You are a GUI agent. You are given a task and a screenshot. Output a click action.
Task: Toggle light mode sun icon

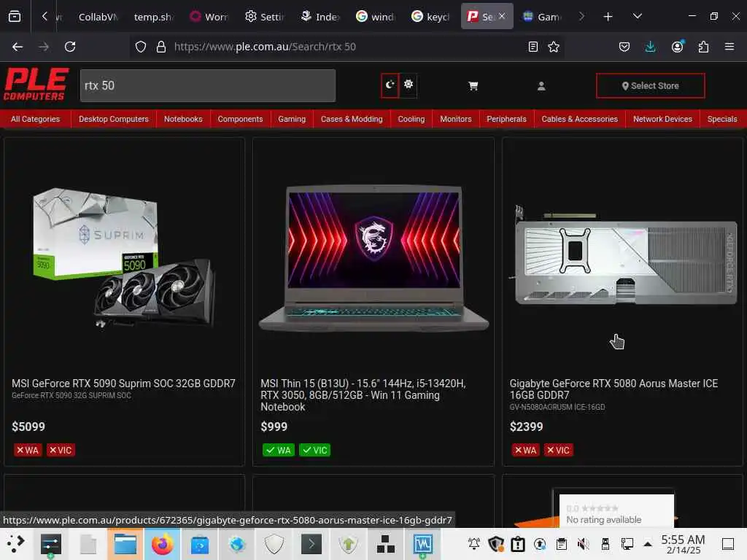click(x=409, y=85)
